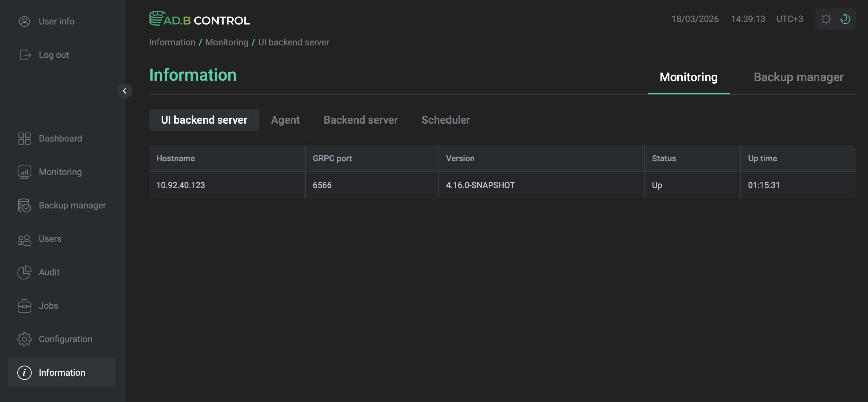Switch to light theme with the sun toggle
The width and height of the screenshot is (868, 402).
(826, 19)
